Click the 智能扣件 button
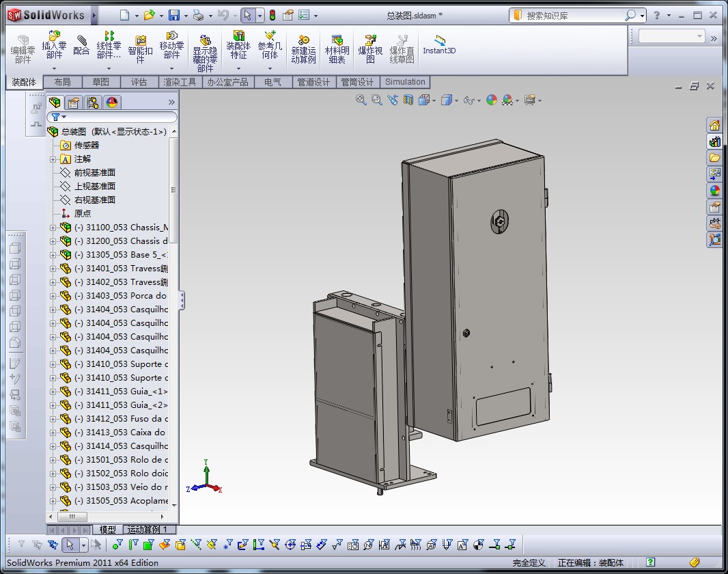 tap(140, 49)
